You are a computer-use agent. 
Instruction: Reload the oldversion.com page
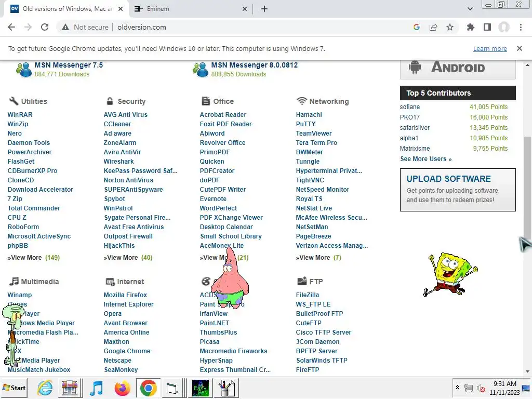45,27
